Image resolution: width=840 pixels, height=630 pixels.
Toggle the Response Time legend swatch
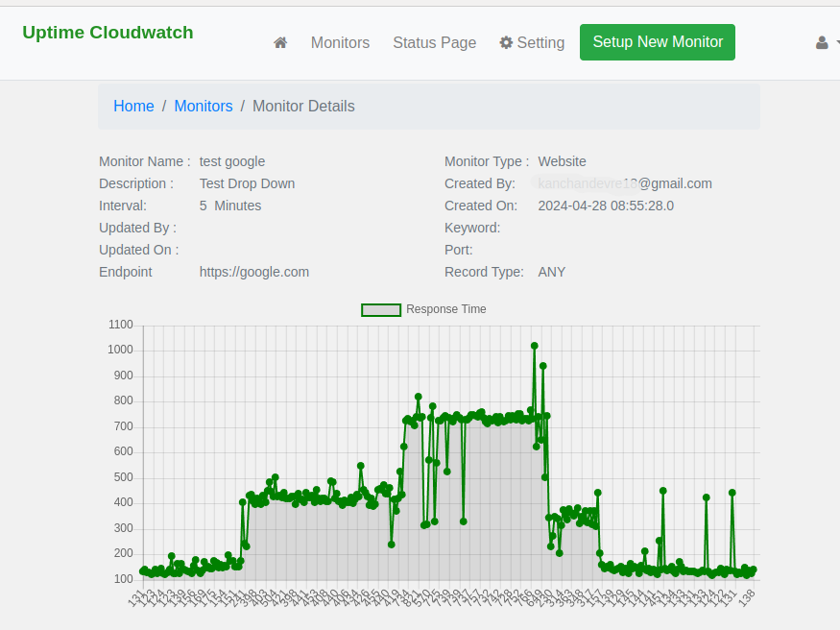point(381,309)
